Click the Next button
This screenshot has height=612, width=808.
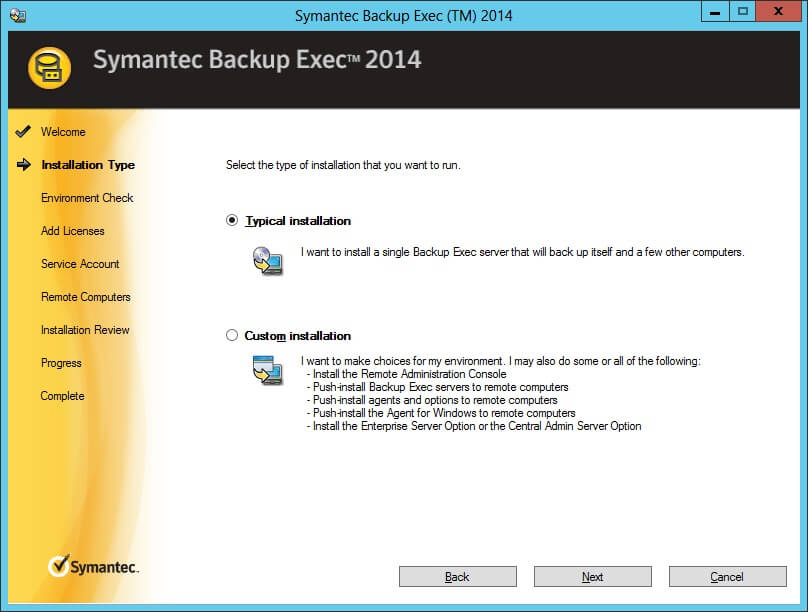pyautogui.click(x=593, y=576)
